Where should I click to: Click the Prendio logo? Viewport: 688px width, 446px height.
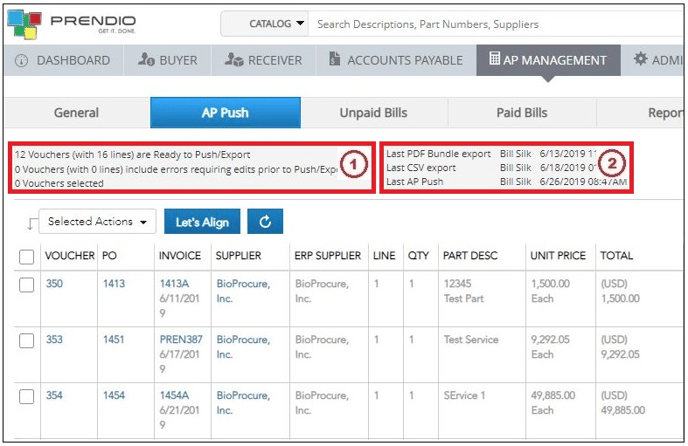[72, 24]
